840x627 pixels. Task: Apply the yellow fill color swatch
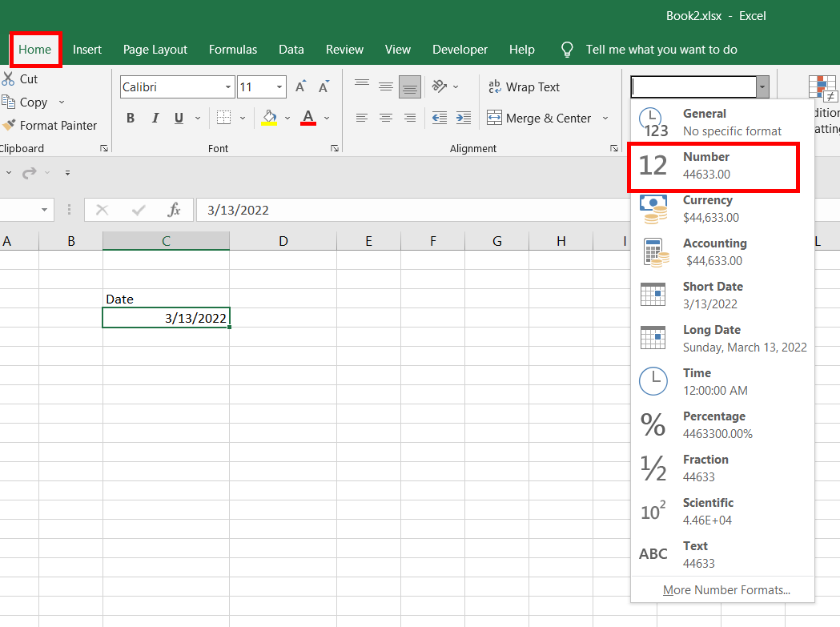pyautogui.click(x=269, y=119)
